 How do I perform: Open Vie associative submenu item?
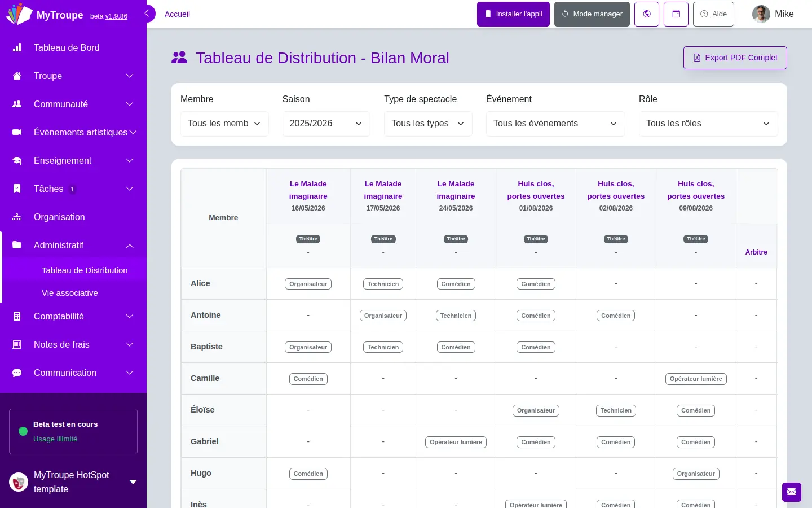point(70,293)
